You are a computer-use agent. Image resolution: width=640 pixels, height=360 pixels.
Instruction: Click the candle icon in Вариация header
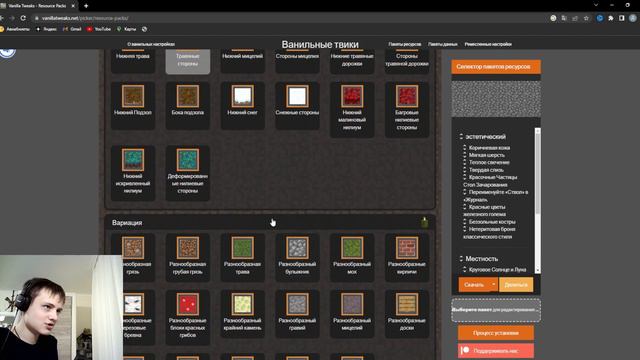coord(424,222)
